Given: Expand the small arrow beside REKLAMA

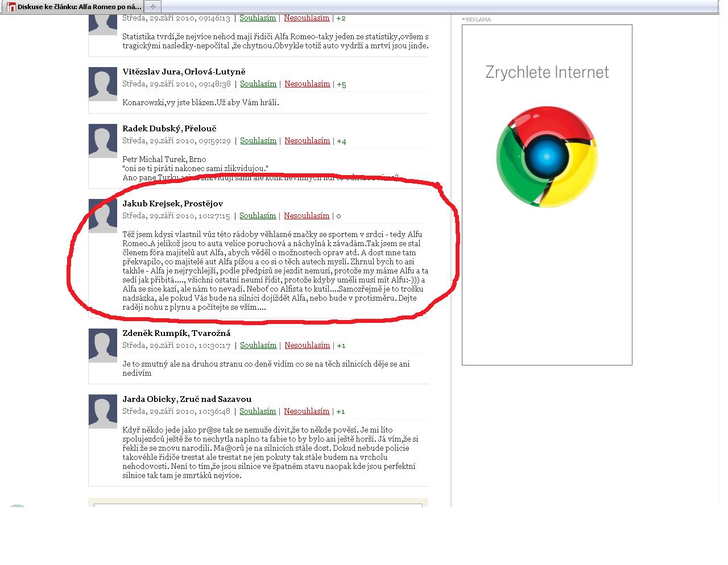Looking at the screenshot, I should (x=464, y=19).
